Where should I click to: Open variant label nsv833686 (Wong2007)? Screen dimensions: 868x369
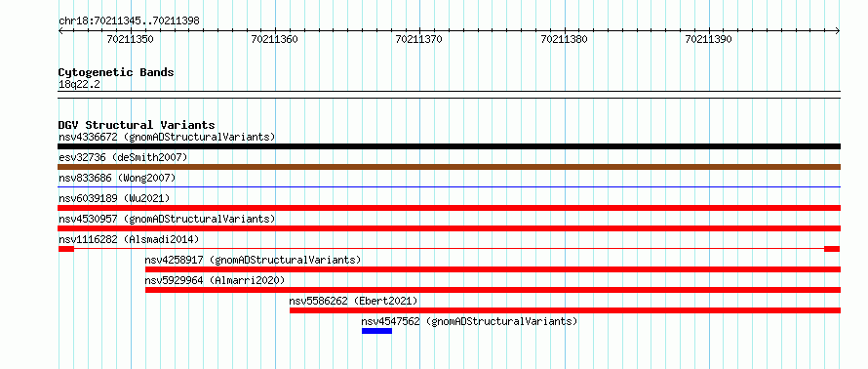[x=117, y=178]
